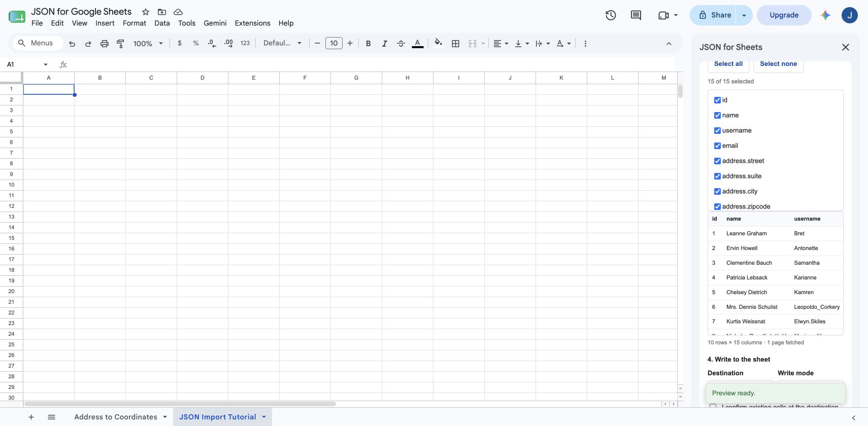Open the text color picker
Image resolution: width=868 pixels, height=426 pixels.
pyautogui.click(x=418, y=44)
